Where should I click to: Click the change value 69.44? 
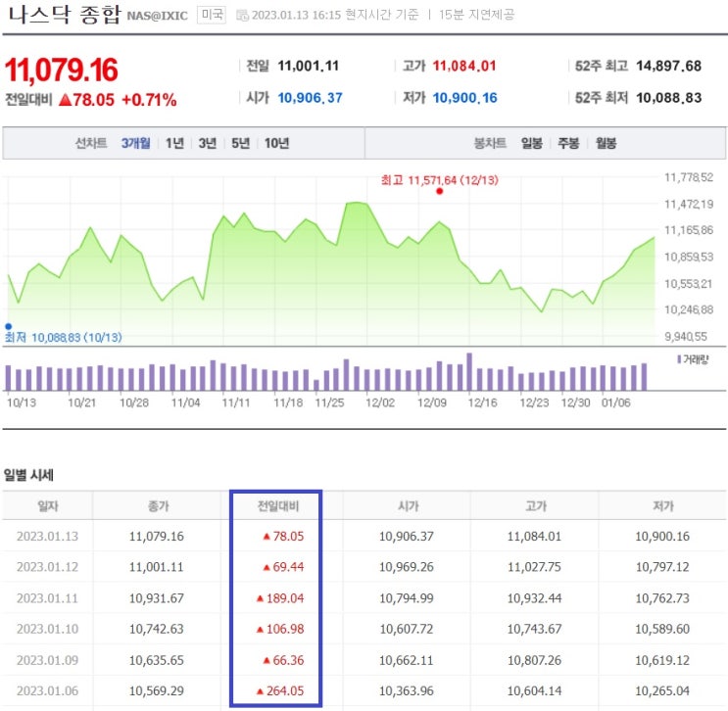(288, 567)
